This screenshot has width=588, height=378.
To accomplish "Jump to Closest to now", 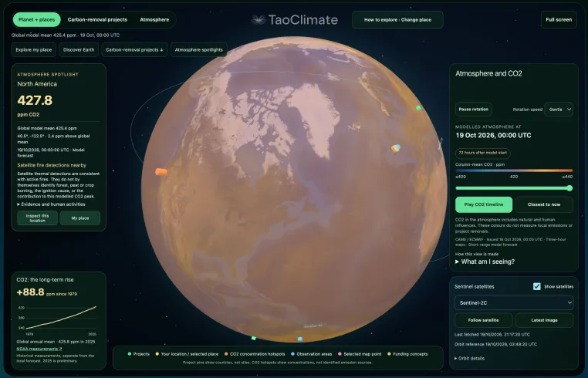I will point(544,204).
